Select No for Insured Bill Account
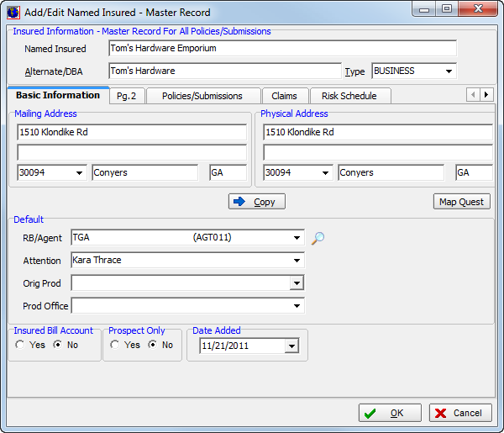The height and width of the screenshot is (433, 504). point(57,345)
